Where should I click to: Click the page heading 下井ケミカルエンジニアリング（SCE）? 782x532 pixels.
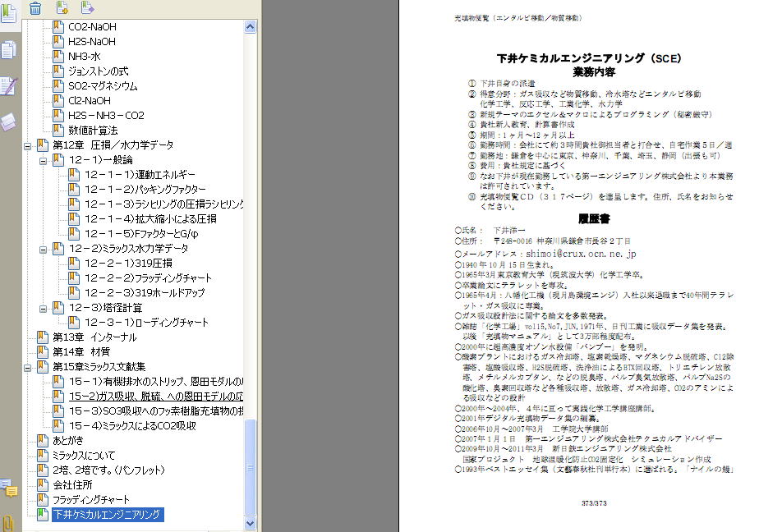[589, 58]
